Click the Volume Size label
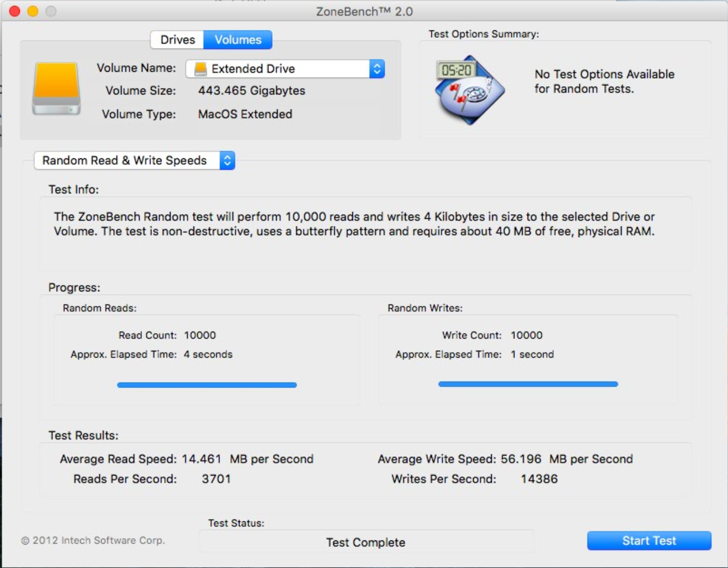Image resolution: width=728 pixels, height=568 pixels. tap(141, 91)
